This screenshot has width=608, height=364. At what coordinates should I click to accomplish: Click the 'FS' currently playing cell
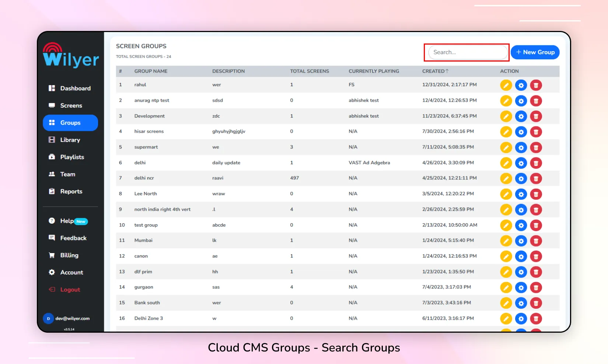point(352,85)
